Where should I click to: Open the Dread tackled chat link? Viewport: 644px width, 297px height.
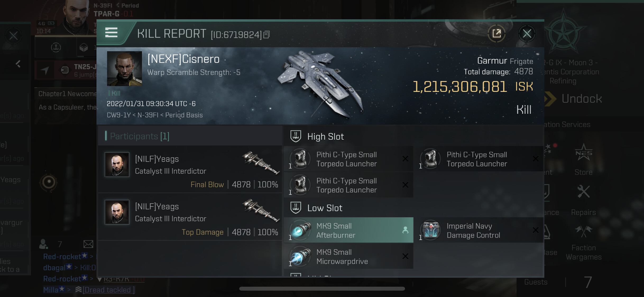(109, 290)
